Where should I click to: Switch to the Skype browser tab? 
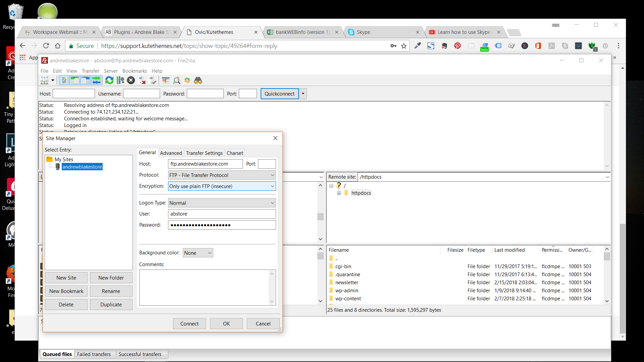click(x=383, y=32)
